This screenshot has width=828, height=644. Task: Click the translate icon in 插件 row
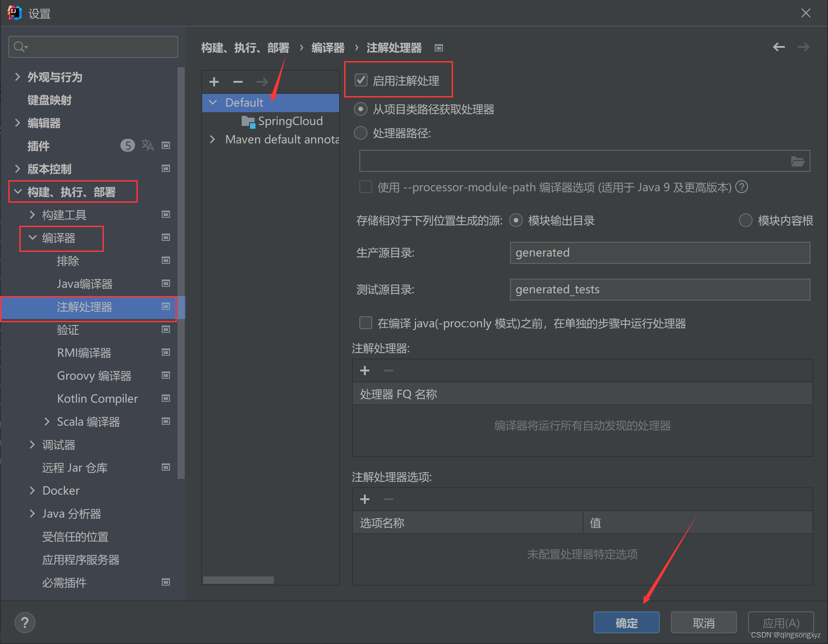[147, 145]
